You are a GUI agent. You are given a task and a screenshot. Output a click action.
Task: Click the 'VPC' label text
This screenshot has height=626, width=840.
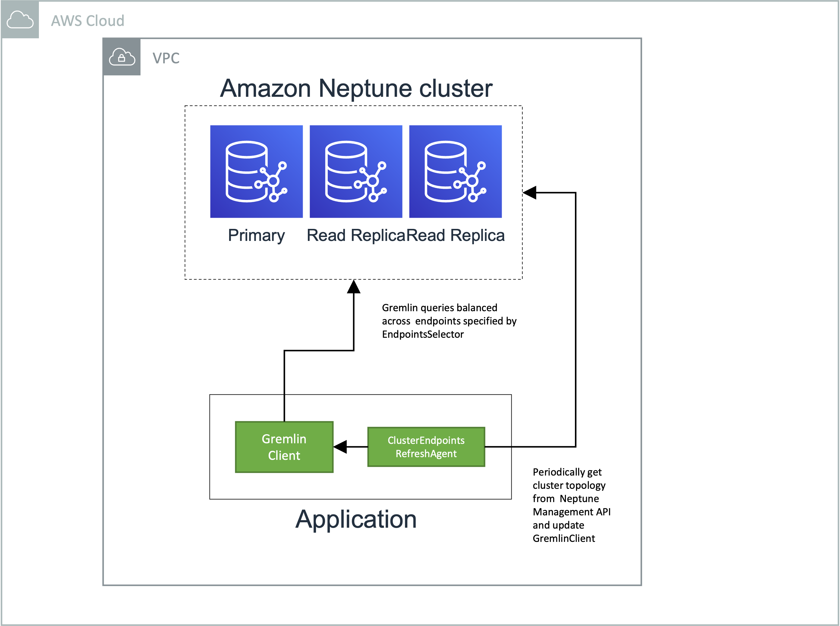(x=166, y=58)
